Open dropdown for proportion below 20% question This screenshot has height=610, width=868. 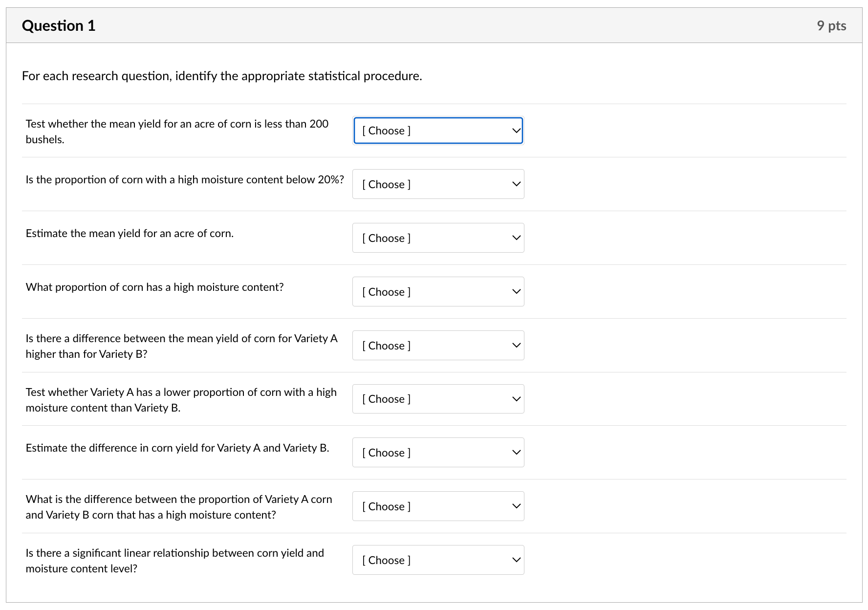point(438,184)
